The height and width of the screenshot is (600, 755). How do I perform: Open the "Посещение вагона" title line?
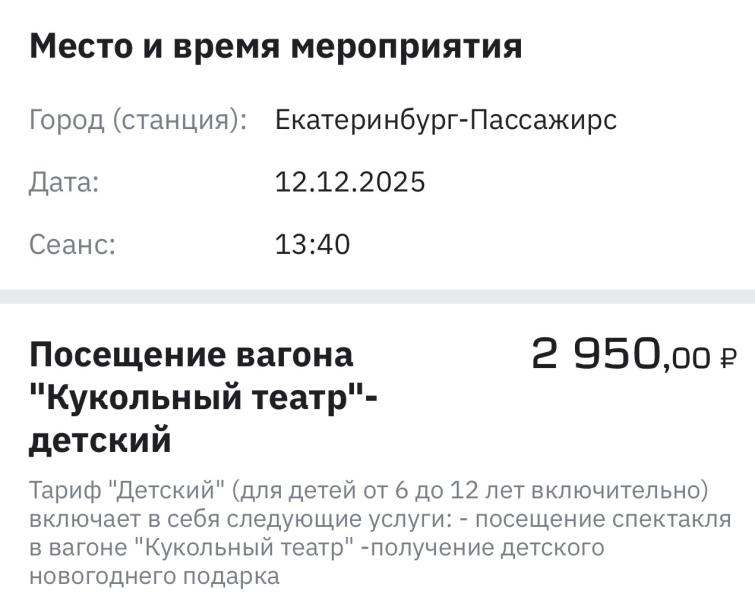(191, 355)
